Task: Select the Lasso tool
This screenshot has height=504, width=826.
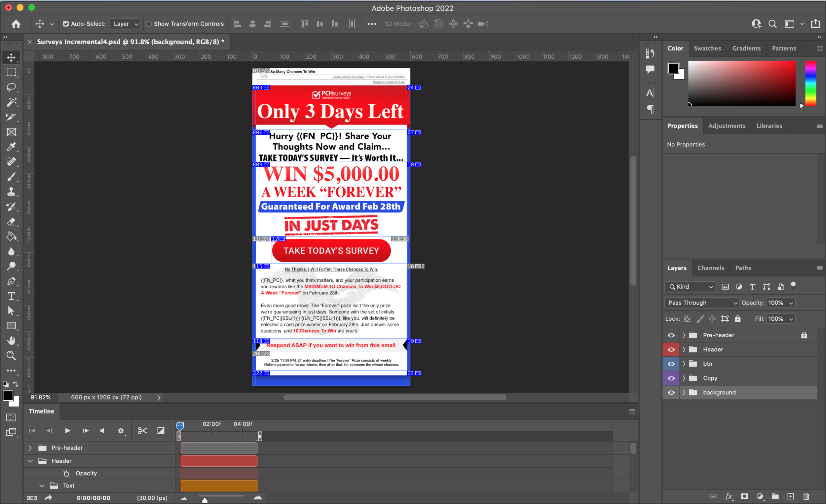Action: tap(11, 88)
